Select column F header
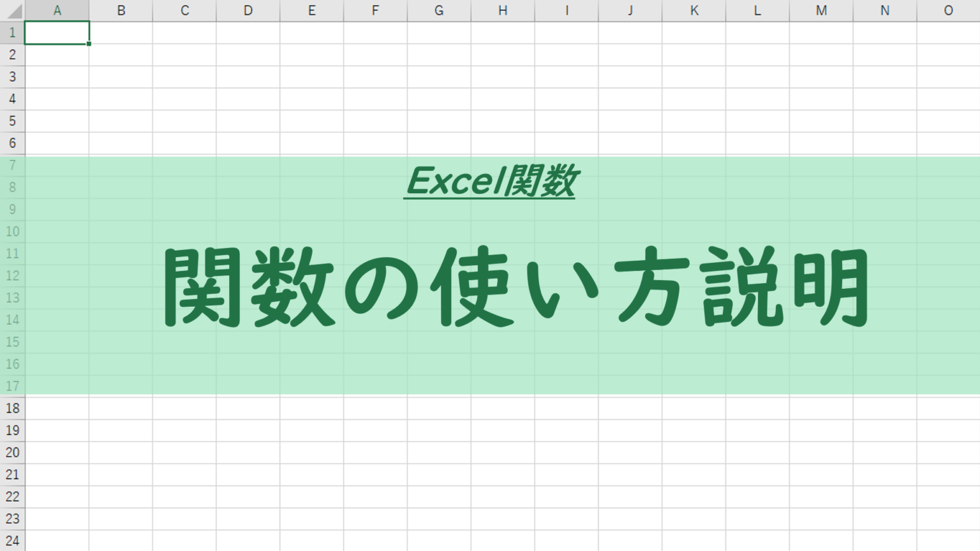 [375, 11]
